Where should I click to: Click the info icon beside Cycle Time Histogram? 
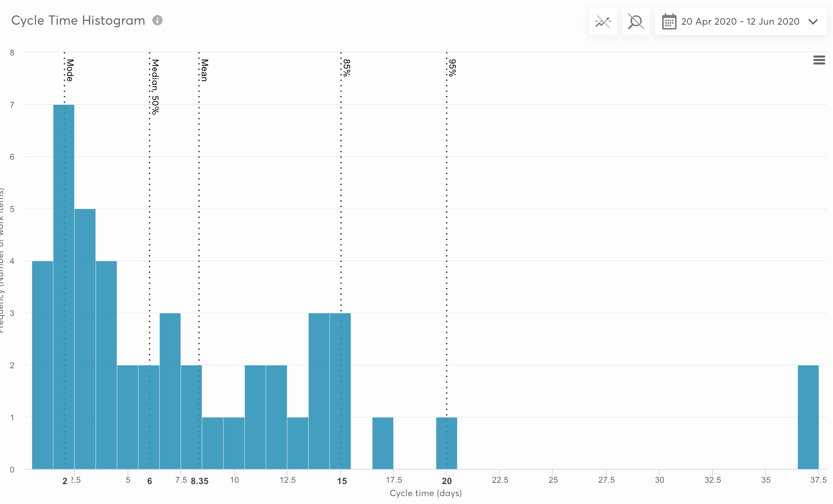coord(157,21)
